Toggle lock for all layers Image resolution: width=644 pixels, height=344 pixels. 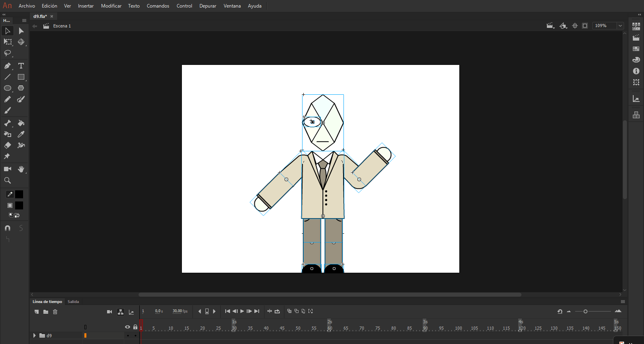click(135, 327)
